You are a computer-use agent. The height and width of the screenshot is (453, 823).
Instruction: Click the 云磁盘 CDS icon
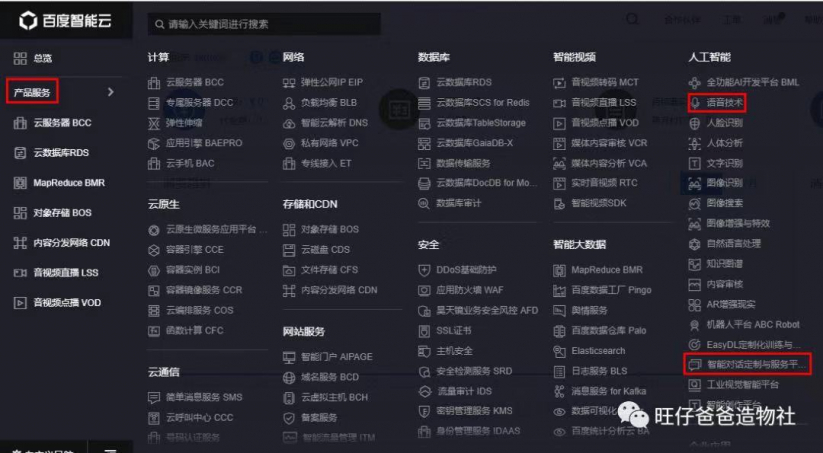[289, 250]
